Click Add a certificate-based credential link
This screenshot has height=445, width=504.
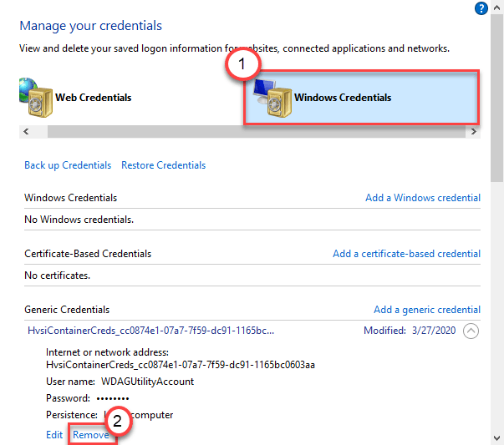pyautogui.click(x=406, y=254)
